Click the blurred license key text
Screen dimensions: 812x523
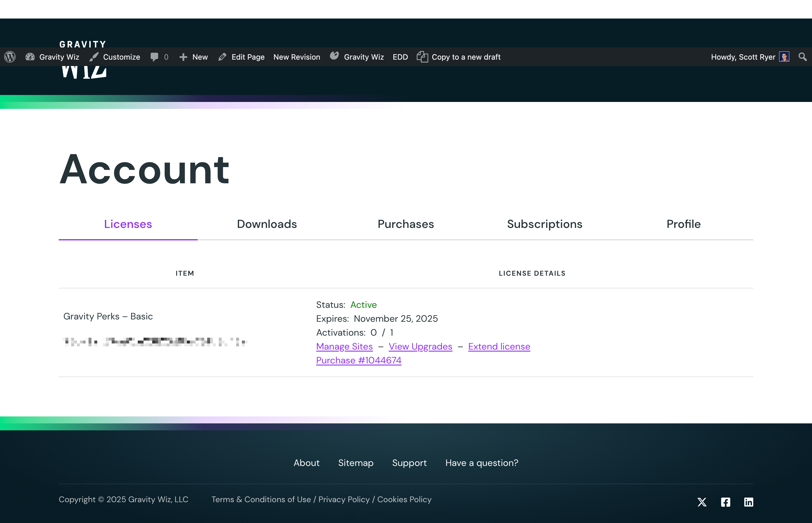pyautogui.click(x=155, y=342)
